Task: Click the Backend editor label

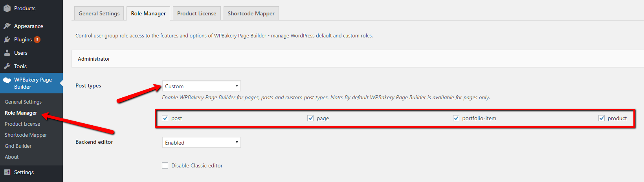Action: pos(94,142)
